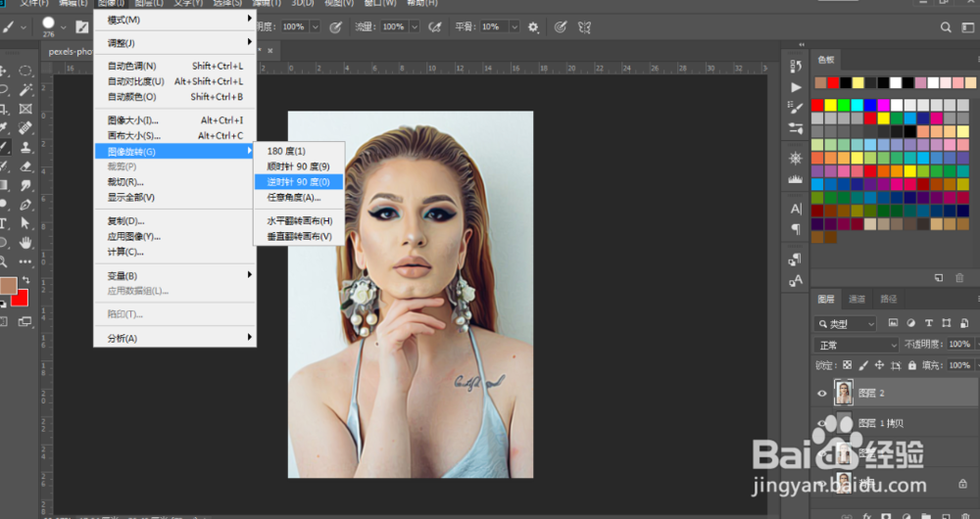
Task: Toggle the brush settings panel button
Action: pyautogui.click(x=82, y=26)
